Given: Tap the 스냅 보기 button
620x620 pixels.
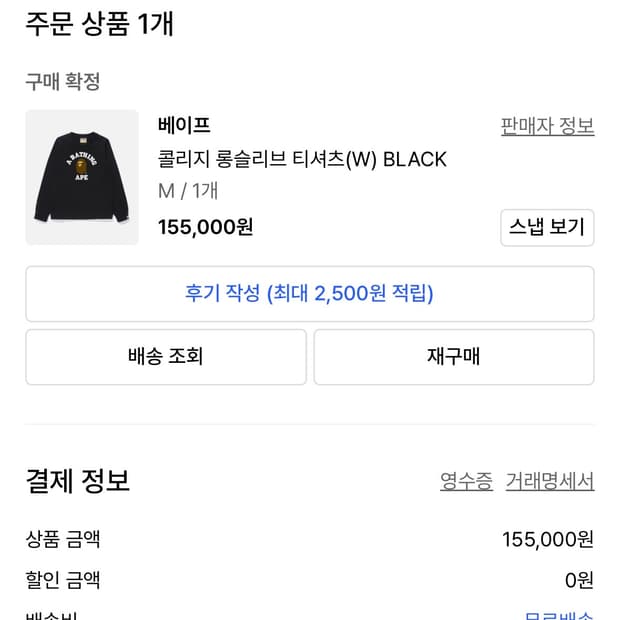Looking at the screenshot, I should [x=546, y=227].
